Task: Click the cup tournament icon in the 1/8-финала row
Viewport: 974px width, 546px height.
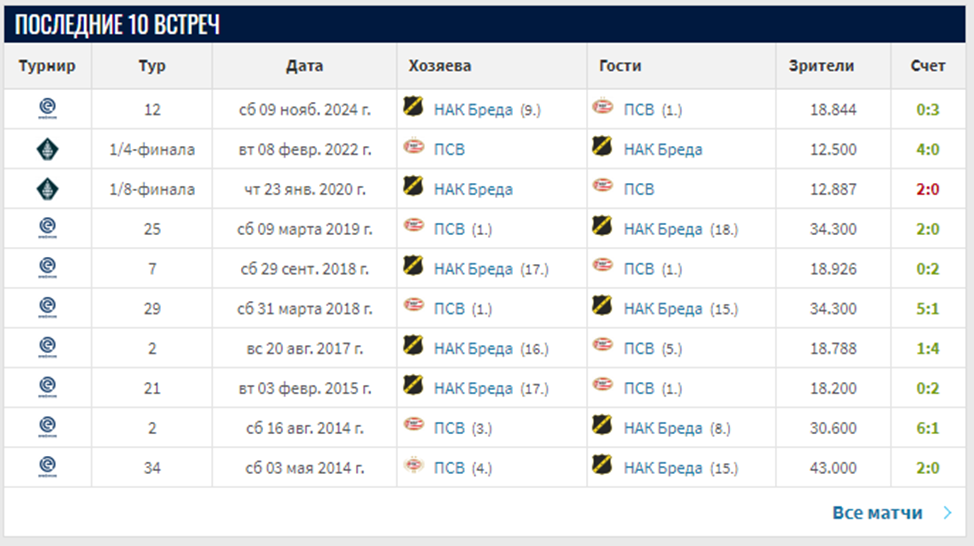Action: coord(46,189)
